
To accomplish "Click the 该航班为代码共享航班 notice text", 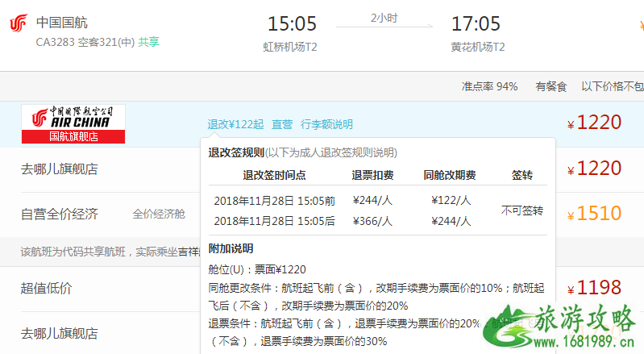I will (110, 252).
